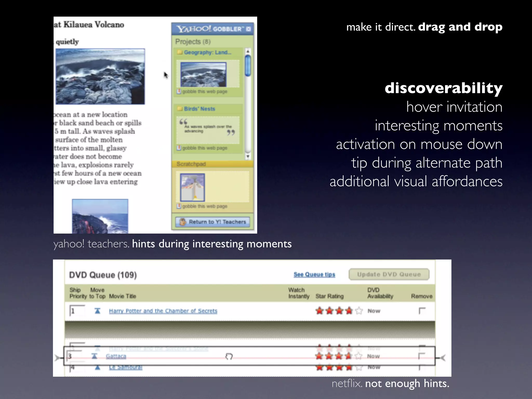Move Harry Potter Chamber of Secrets to top

click(97, 311)
